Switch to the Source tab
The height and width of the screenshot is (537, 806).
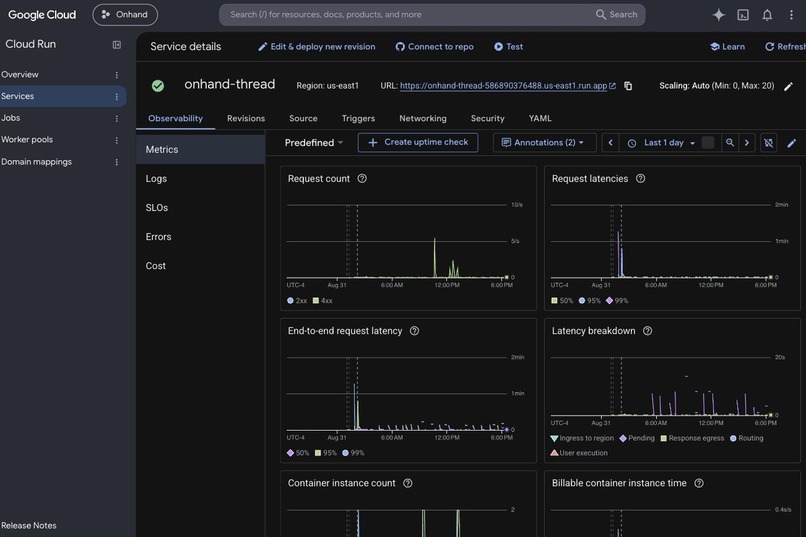303,119
